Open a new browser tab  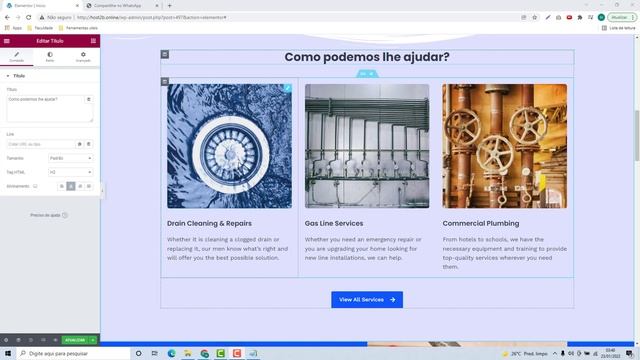[169, 6]
